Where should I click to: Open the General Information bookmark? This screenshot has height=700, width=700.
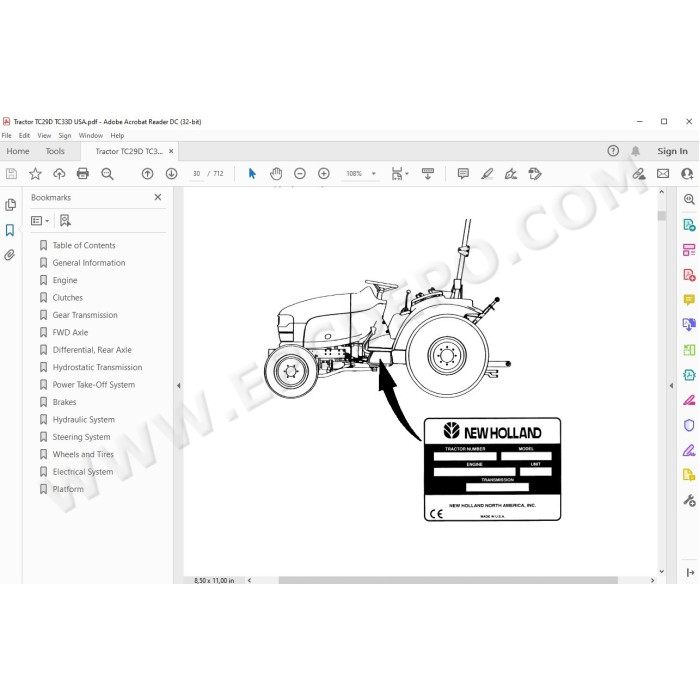(x=89, y=262)
